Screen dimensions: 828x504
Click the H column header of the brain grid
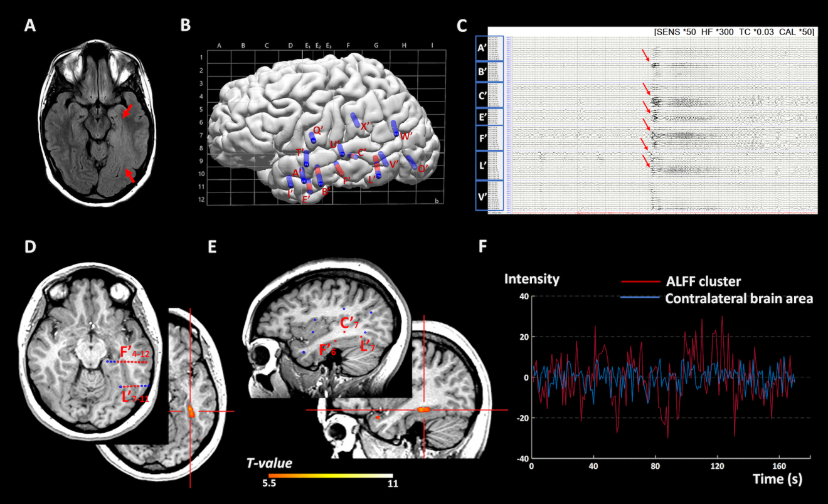[x=404, y=46]
